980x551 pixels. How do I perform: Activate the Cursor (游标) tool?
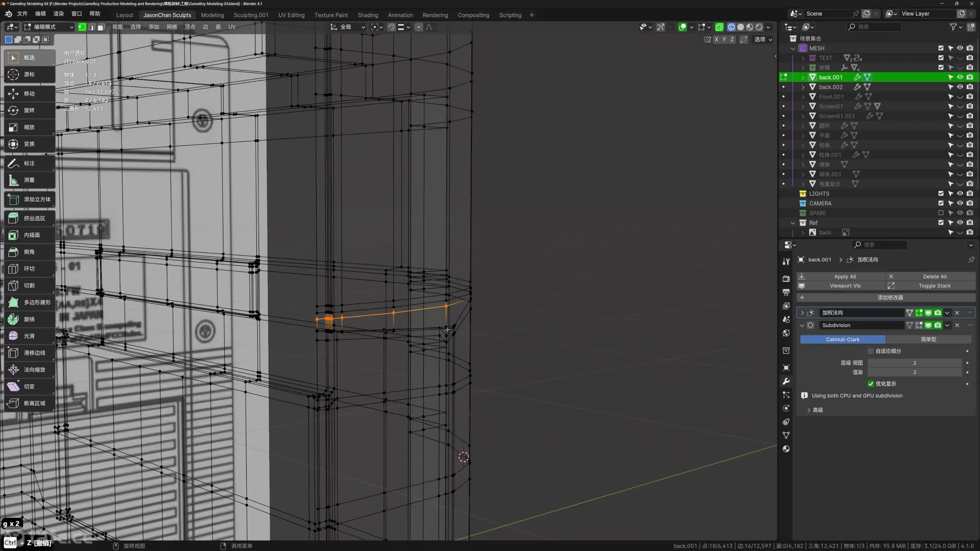point(29,74)
